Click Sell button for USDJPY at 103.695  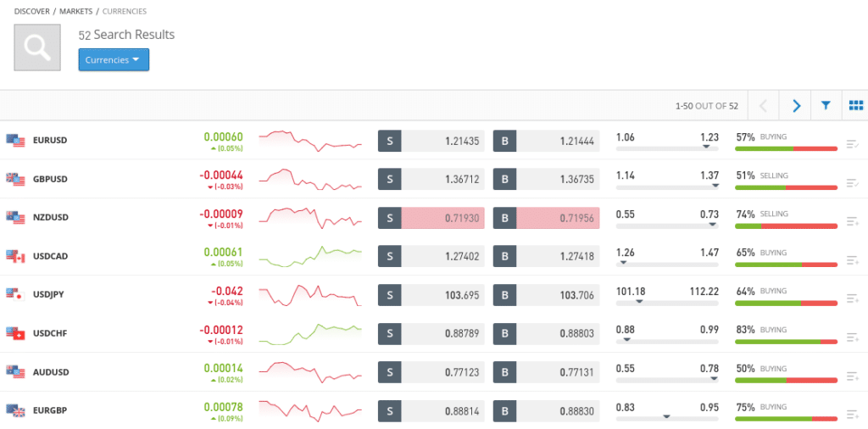click(x=431, y=295)
